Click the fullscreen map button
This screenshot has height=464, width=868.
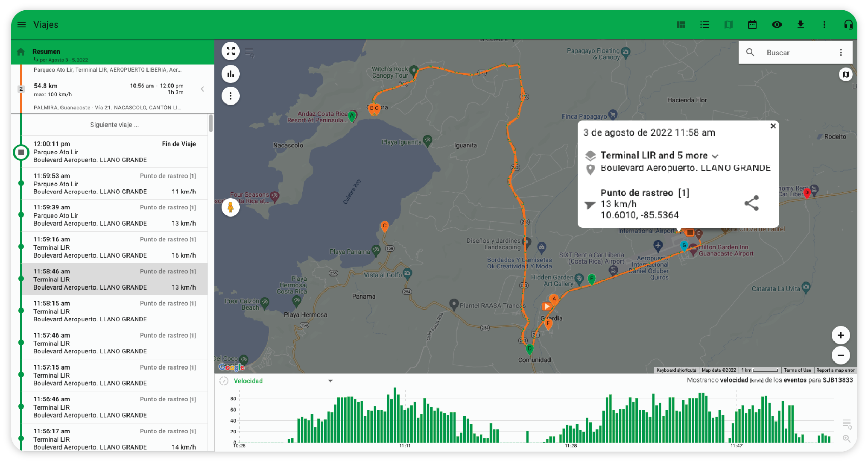(231, 51)
